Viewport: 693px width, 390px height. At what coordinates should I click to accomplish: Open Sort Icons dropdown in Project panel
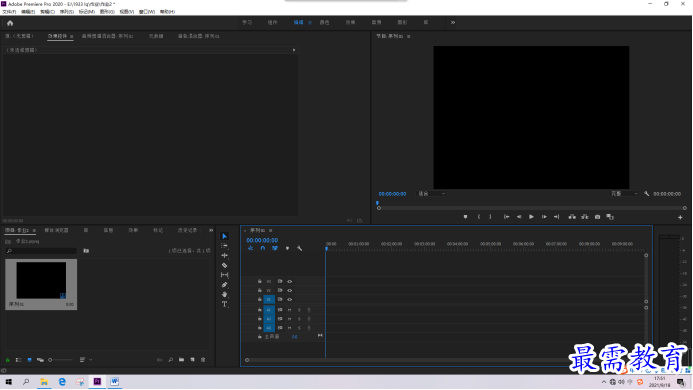click(85, 360)
